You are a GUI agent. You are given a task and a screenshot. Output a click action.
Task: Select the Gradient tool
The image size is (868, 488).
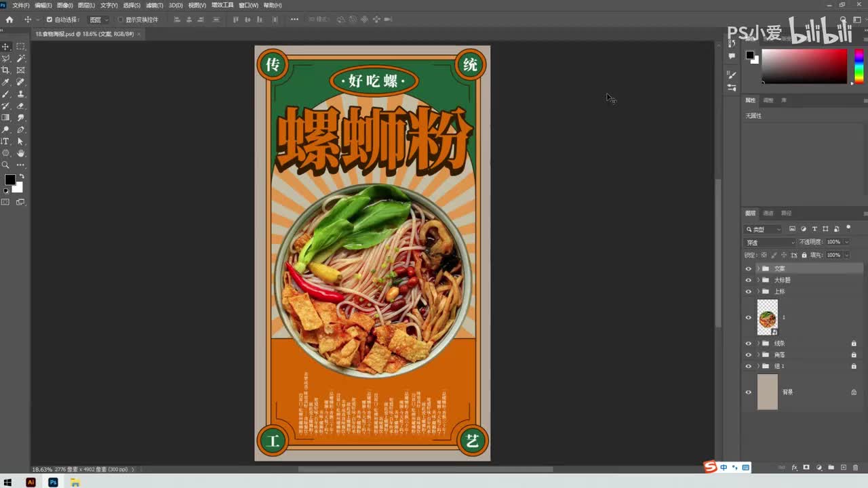[x=5, y=117]
